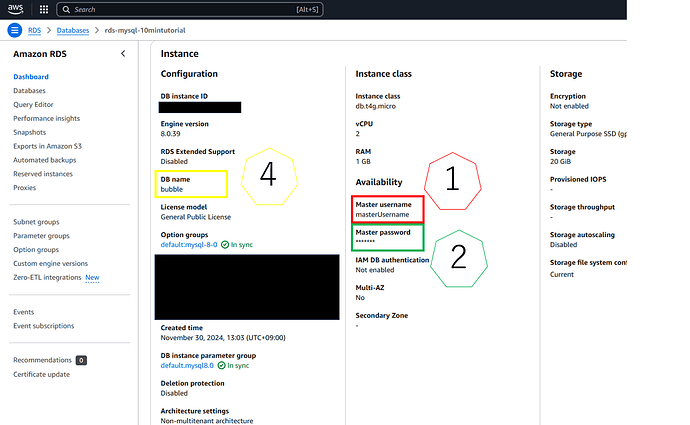Collapse the Amazon RDS sidebar chevron

123,54
